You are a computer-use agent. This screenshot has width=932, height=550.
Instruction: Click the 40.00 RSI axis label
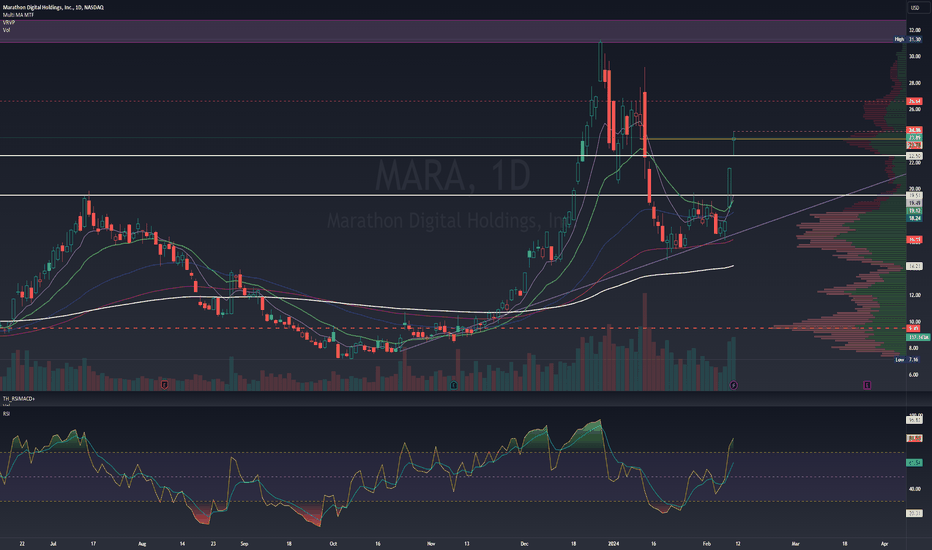[914, 489]
